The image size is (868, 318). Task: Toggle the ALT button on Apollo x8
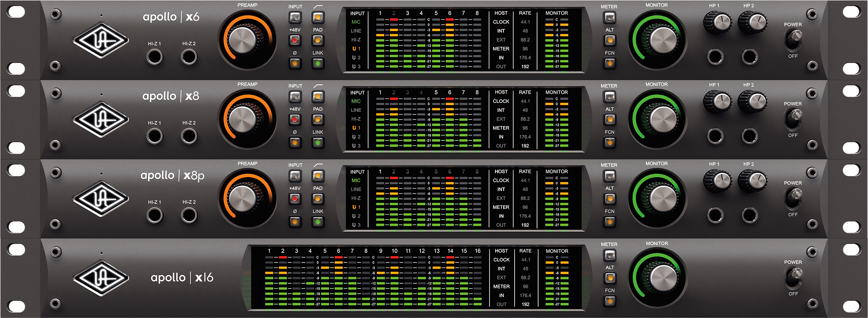[610, 119]
